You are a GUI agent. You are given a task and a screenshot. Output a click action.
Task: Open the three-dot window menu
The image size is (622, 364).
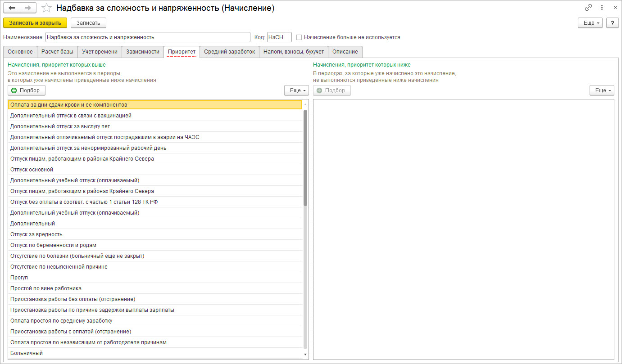click(x=602, y=8)
